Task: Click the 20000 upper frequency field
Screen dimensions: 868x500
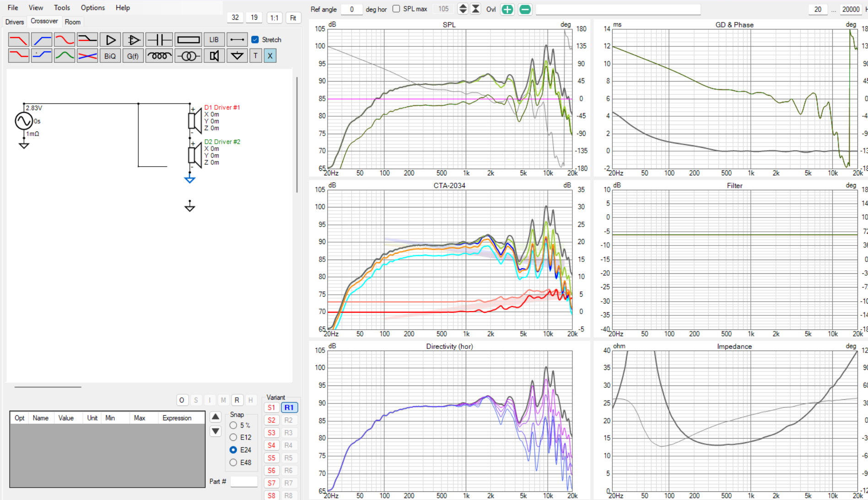Action: [x=851, y=9]
